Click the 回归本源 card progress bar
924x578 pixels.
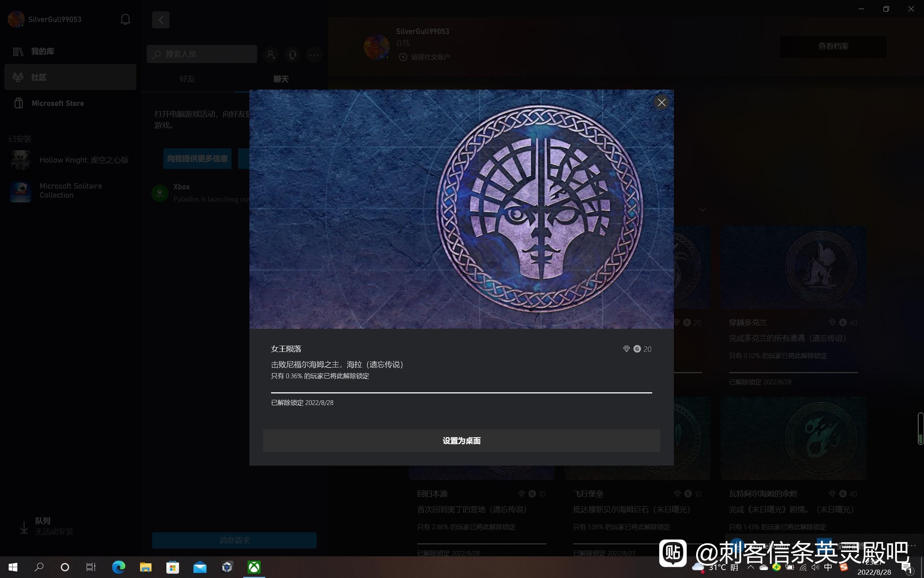pyautogui.click(x=481, y=544)
